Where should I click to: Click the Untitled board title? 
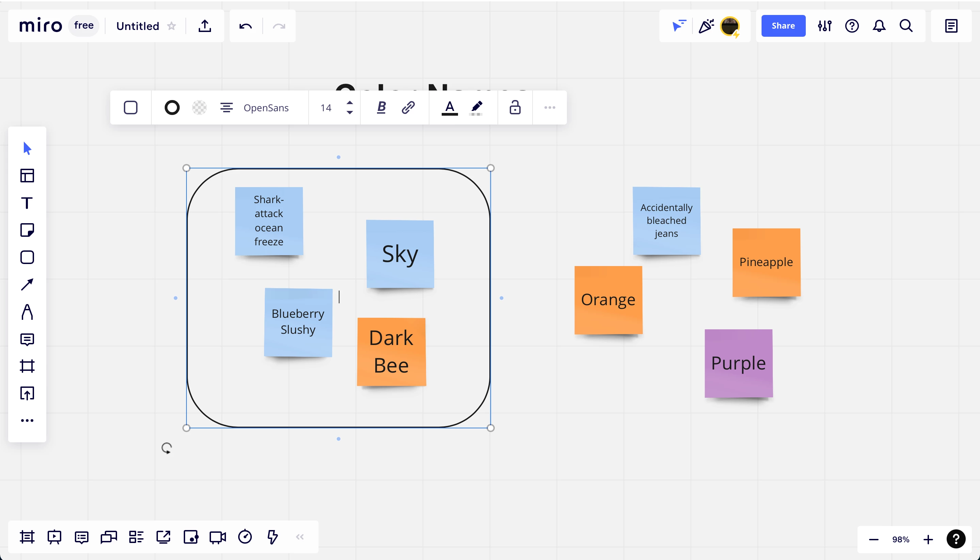[138, 26]
